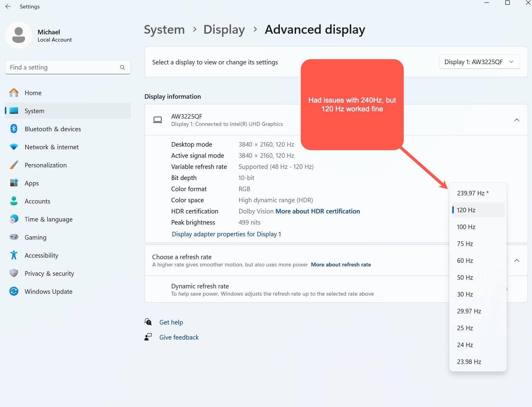
Task: Choose 60 Hz from refresh rate list
Action: [x=465, y=261]
